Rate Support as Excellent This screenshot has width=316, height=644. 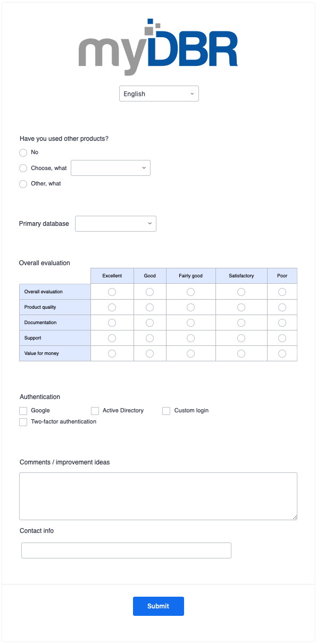pyautogui.click(x=112, y=338)
